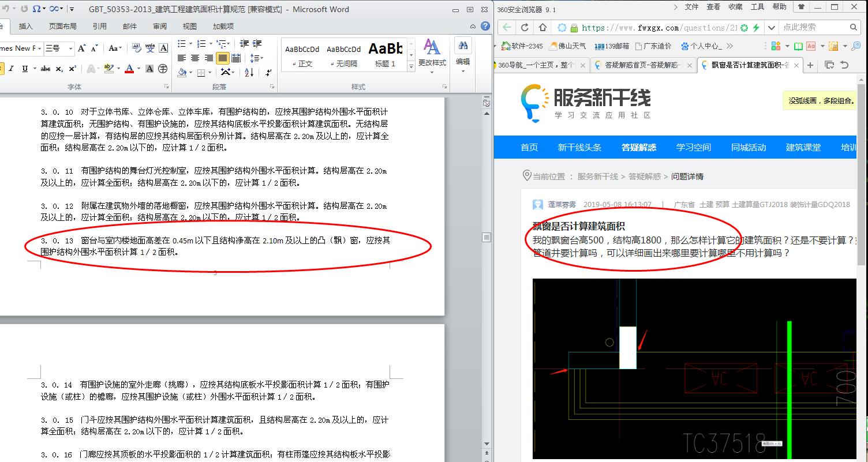Click the CAD drawing image in question

694,369
